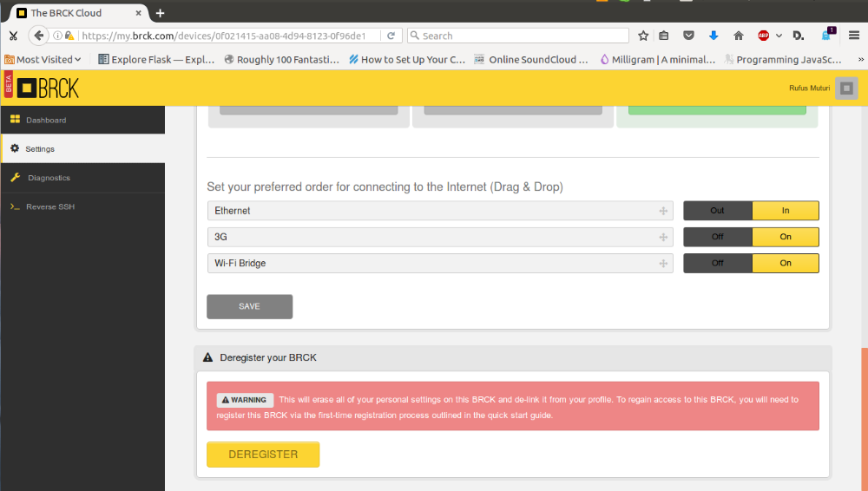This screenshot has height=491, width=868.
Task: Open a new browser tab
Action: point(160,13)
